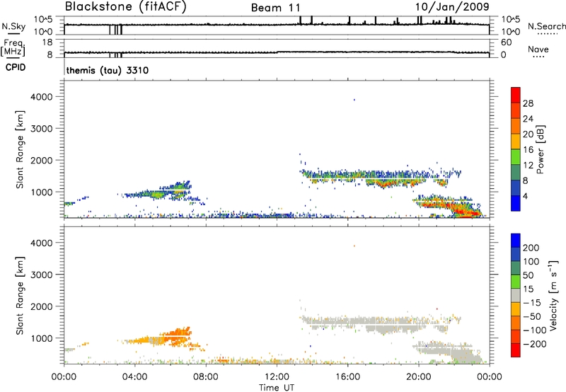Click the "12" label on power colorbar
Image resolution: width=566 pixels, height=392 pixels.
coord(528,166)
